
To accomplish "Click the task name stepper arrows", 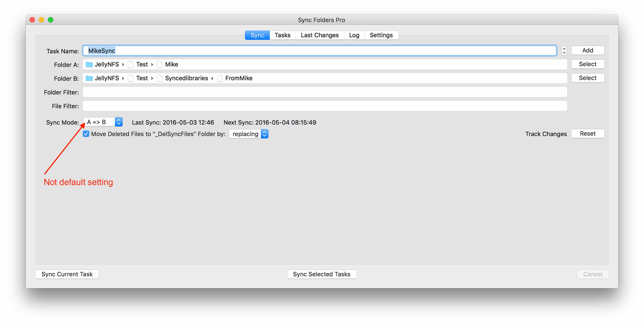I will pyautogui.click(x=564, y=51).
